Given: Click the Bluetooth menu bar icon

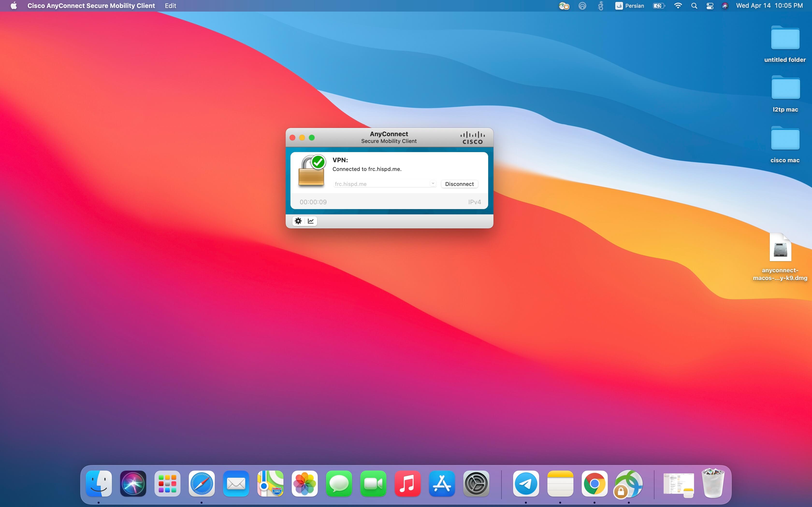Looking at the screenshot, I should point(601,6).
